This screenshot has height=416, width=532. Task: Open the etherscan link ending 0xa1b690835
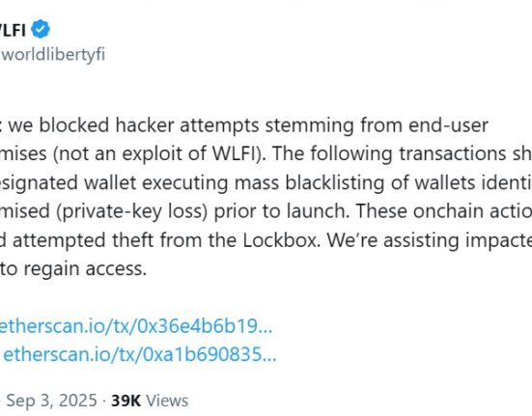click(x=140, y=354)
